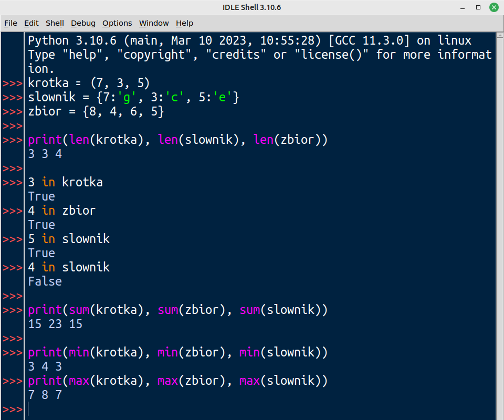Click the line 'krotka = (7, 3, 5)'
504x420 pixels.
click(x=89, y=83)
